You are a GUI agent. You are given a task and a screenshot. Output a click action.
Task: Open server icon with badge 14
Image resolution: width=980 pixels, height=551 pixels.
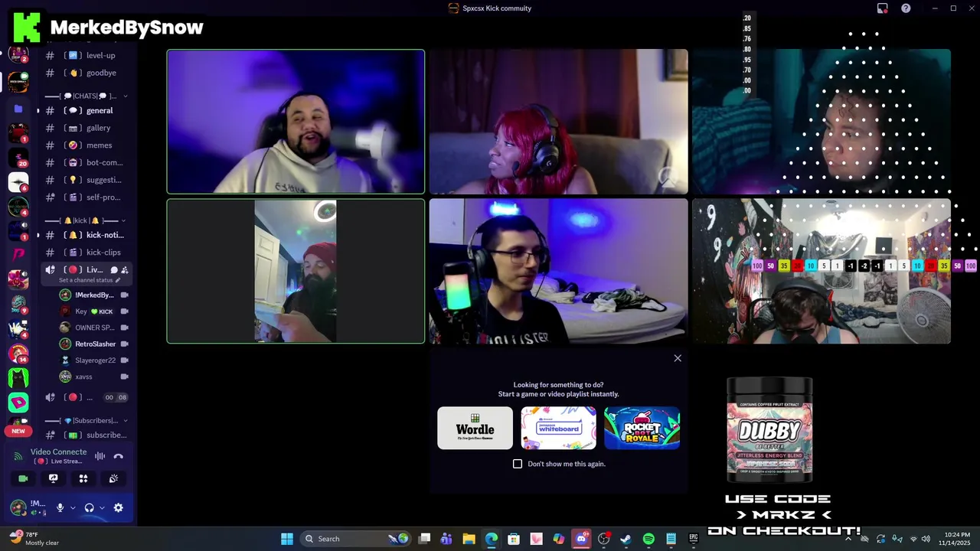click(18, 353)
